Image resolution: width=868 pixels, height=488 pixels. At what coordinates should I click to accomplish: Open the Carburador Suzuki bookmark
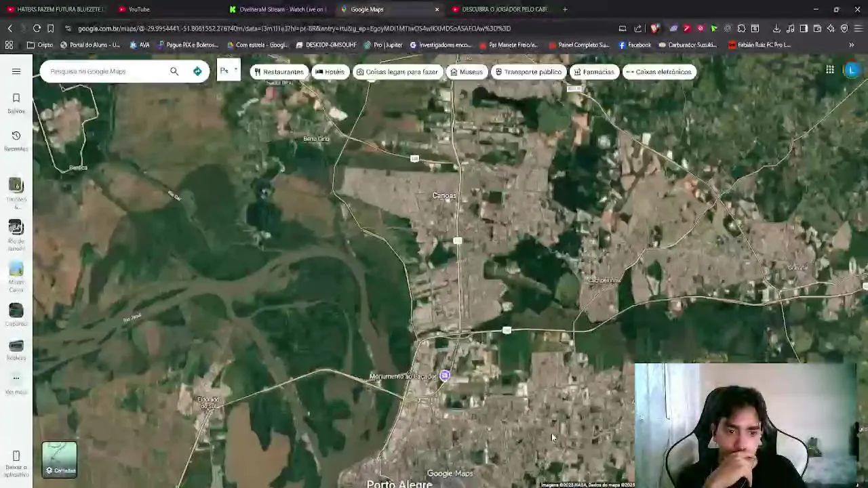coord(687,45)
